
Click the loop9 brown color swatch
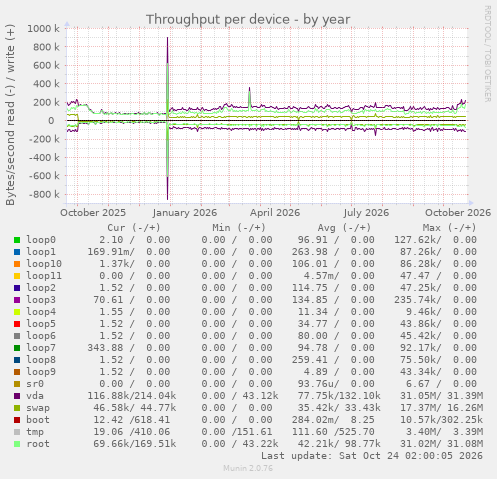pyautogui.click(x=17, y=372)
